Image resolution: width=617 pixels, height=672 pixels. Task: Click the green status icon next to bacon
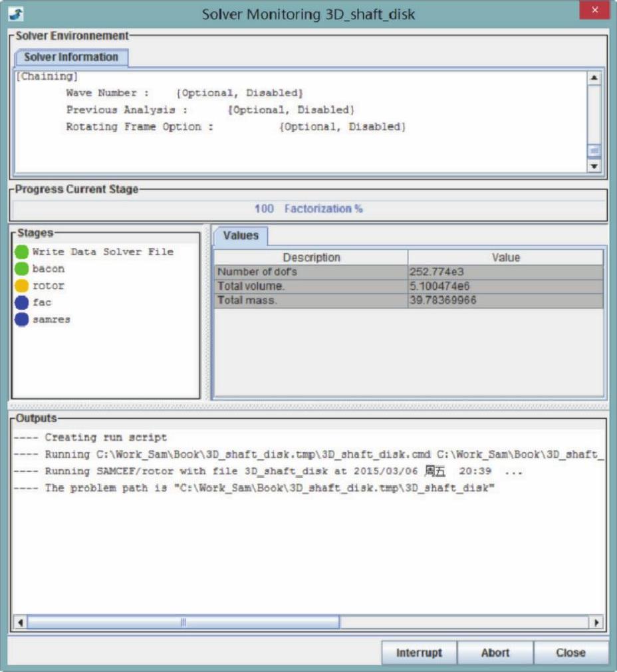click(x=21, y=269)
